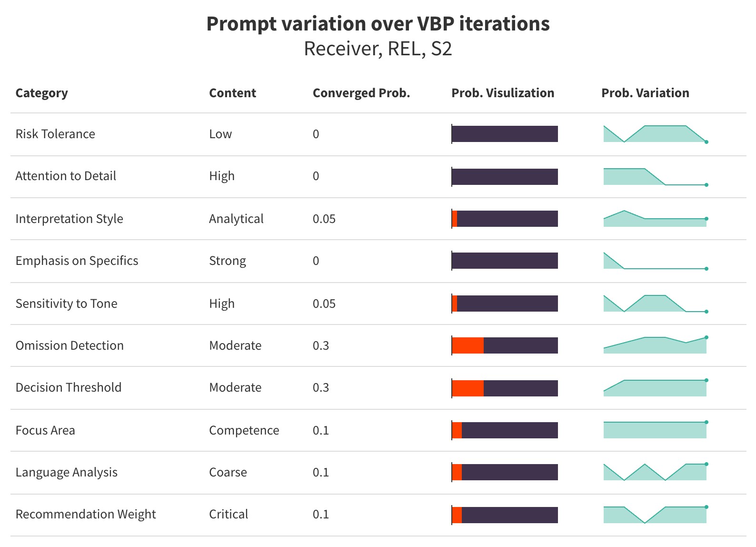The image size is (756, 547).
Task: Select the 'Analytical' content cell
Action: point(236,219)
